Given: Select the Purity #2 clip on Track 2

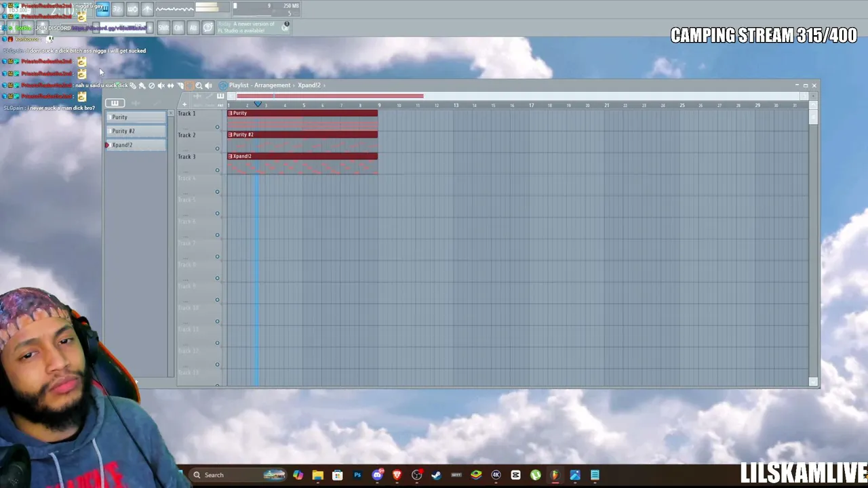Looking at the screenshot, I should [302, 142].
